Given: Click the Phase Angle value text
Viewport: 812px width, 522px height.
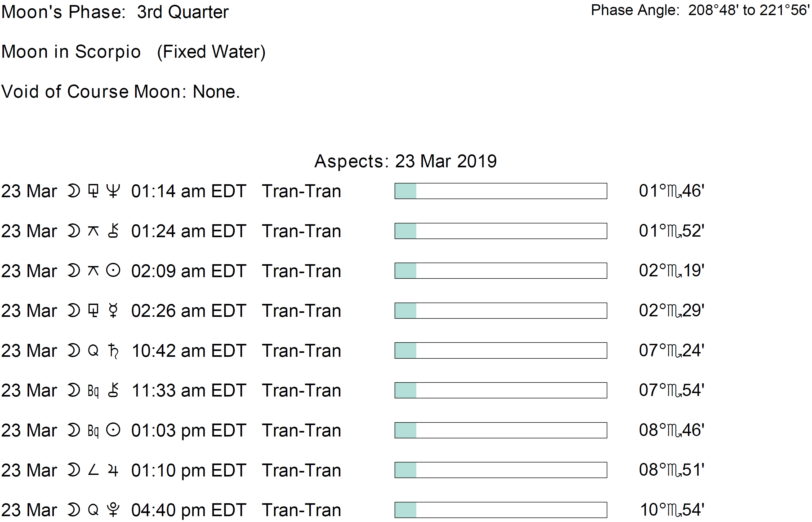Looking at the screenshot, I should coord(700,10).
